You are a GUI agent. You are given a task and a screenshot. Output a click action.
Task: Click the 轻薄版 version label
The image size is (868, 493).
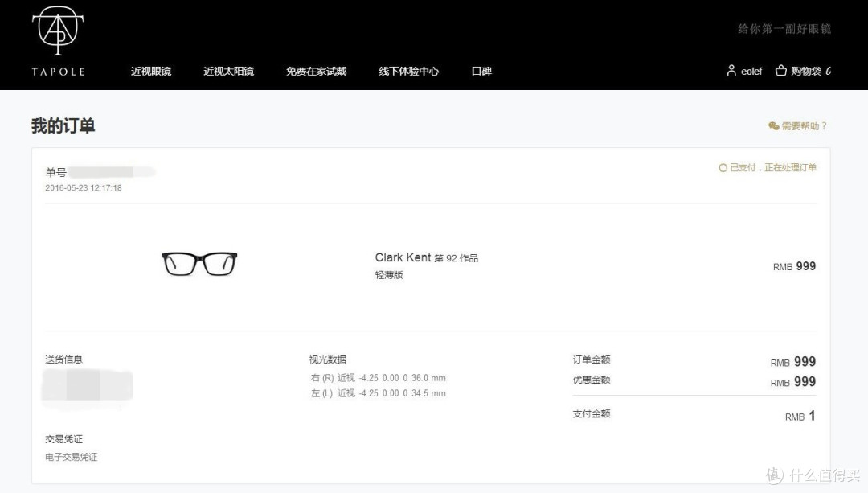pyautogui.click(x=389, y=275)
